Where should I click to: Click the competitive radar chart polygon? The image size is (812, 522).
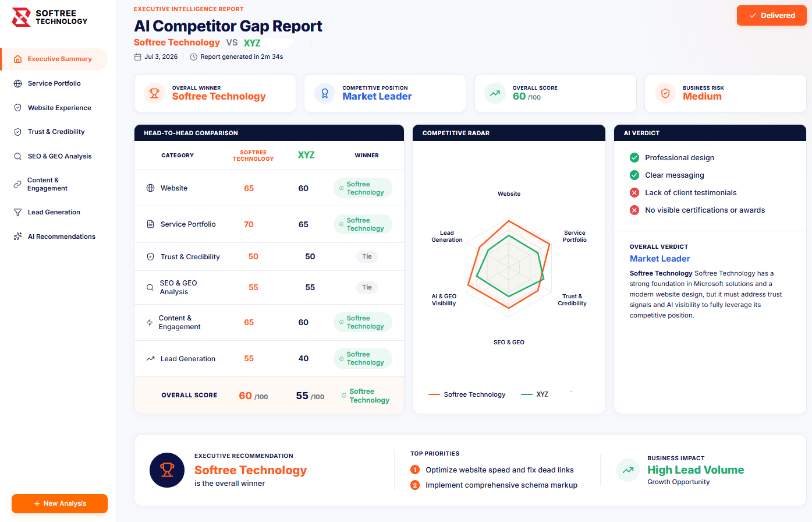tap(509, 267)
